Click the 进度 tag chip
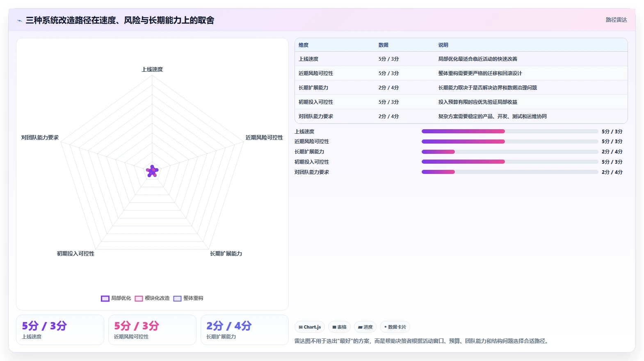The height and width of the screenshot is (361, 644). (x=365, y=327)
